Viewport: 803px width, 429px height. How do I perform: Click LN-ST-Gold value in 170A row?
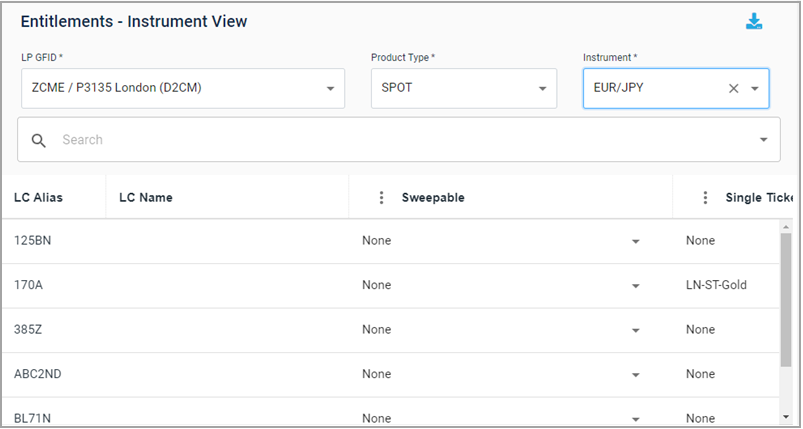(716, 285)
